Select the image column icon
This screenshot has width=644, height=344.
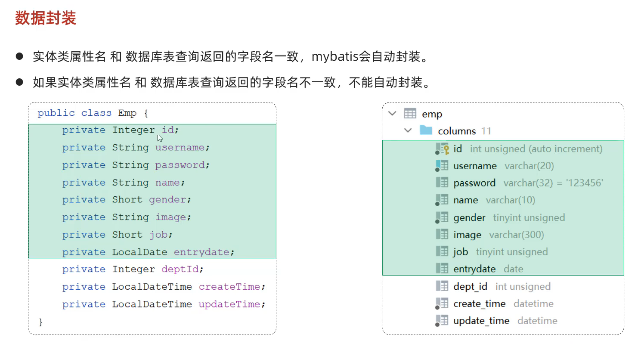(442, 234)
